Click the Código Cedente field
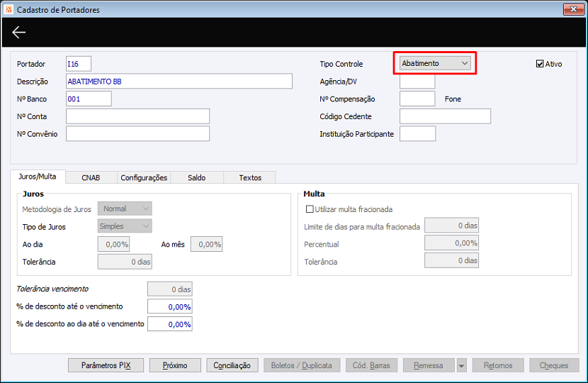Screen dimensions: 588x383 click(445, 116)
